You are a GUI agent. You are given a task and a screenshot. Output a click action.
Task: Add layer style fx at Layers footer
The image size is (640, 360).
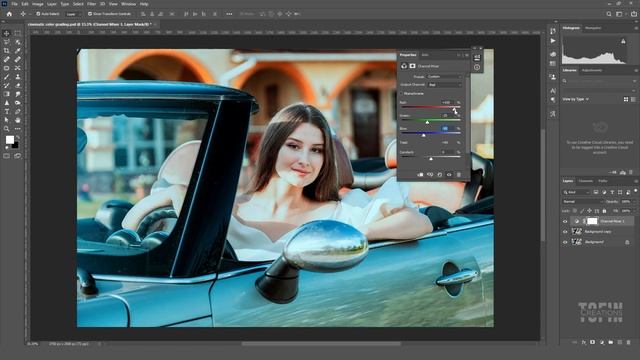tap(584, 342)
